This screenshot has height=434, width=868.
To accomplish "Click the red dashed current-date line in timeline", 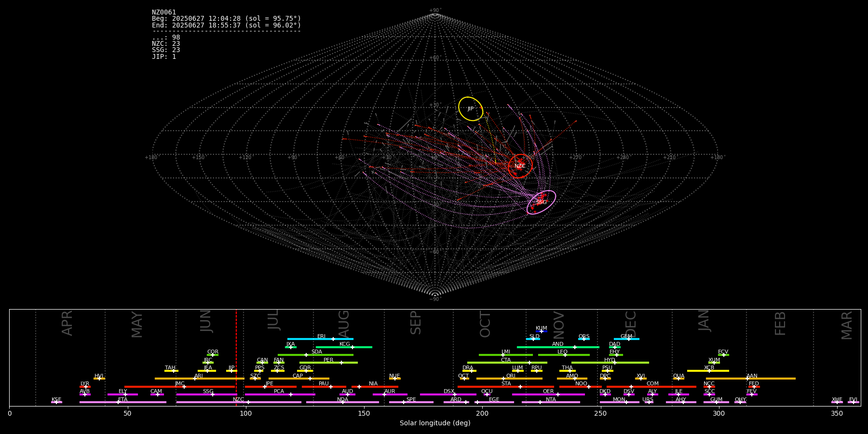I will click(x=236, y=357).
